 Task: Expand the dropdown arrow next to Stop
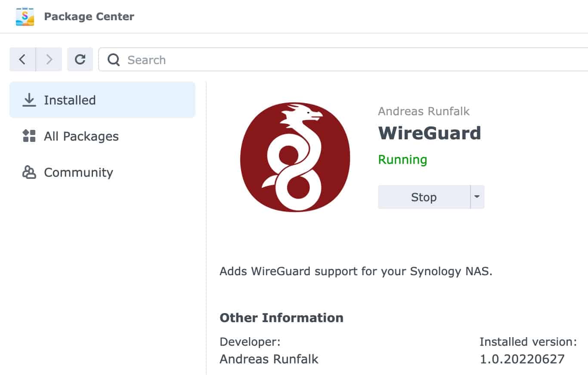(x=477, y=197)
